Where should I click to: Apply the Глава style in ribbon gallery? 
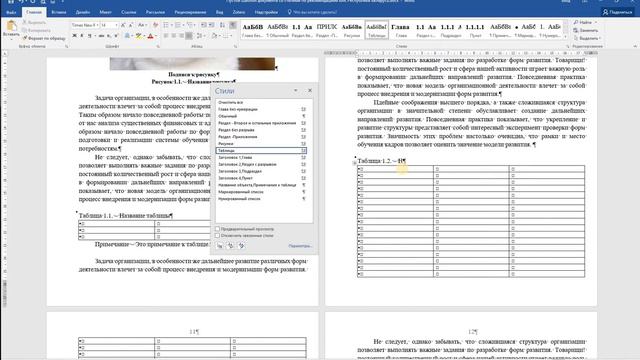[400, 31]
